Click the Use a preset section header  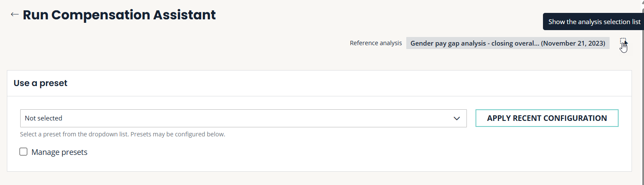pyautogui.click(x=40, y=83)
